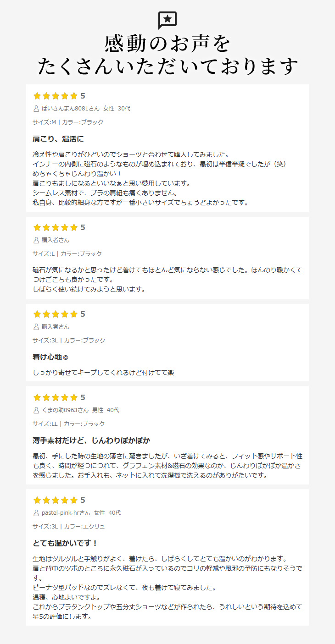Click the user icon beside ばいきんまん8081さん
Viewport: 335px width, 644px height.
coord(36,109)
